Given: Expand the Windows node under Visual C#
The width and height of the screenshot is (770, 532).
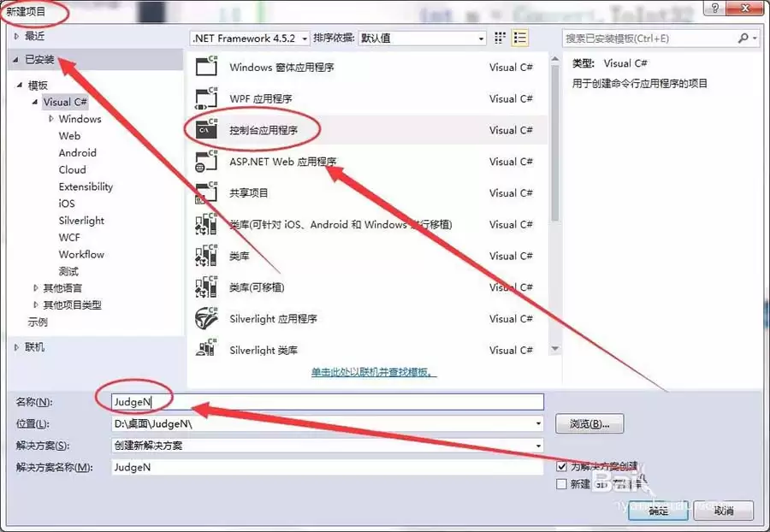Looking at the screenshot, I should (x=51, y=119).
